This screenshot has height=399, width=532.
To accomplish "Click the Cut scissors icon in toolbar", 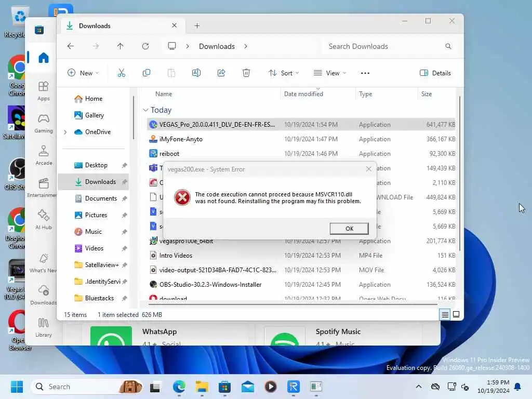I will (x=122, y=73).
